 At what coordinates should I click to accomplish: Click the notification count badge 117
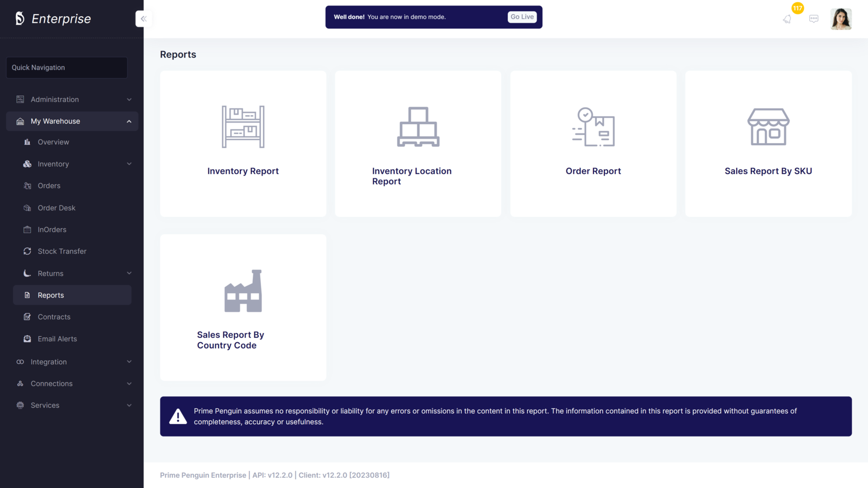797,8
